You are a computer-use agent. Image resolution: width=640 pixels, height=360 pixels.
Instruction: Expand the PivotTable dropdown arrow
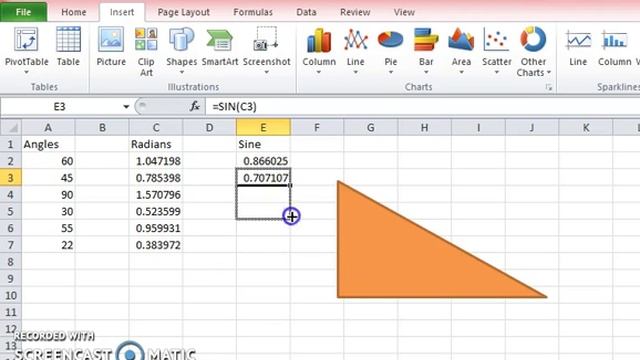coord(27,73)
